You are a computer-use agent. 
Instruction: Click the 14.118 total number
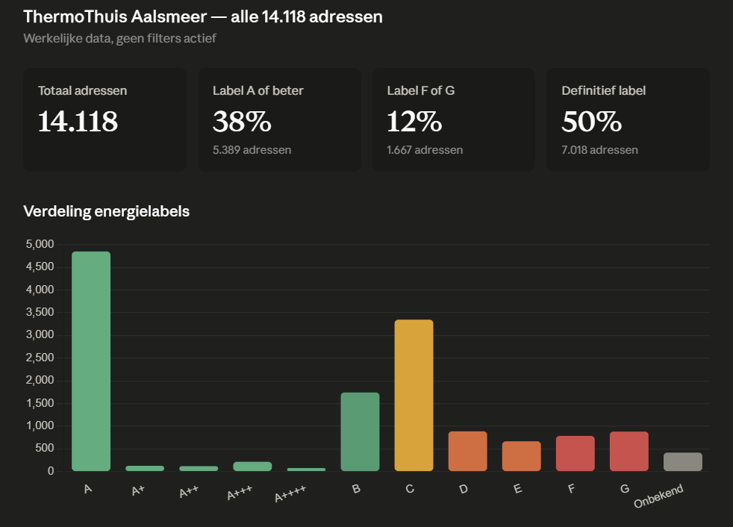(x=78, y=122)
